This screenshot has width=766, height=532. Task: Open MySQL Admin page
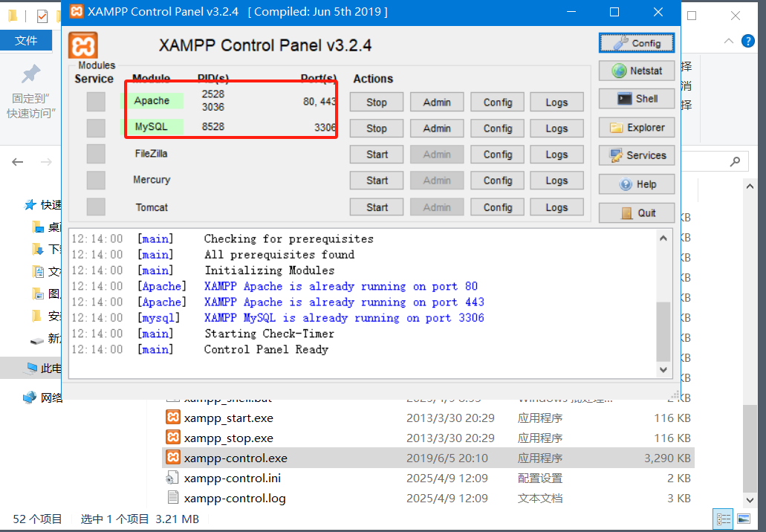pyautogui.click(x=437, y=129)
